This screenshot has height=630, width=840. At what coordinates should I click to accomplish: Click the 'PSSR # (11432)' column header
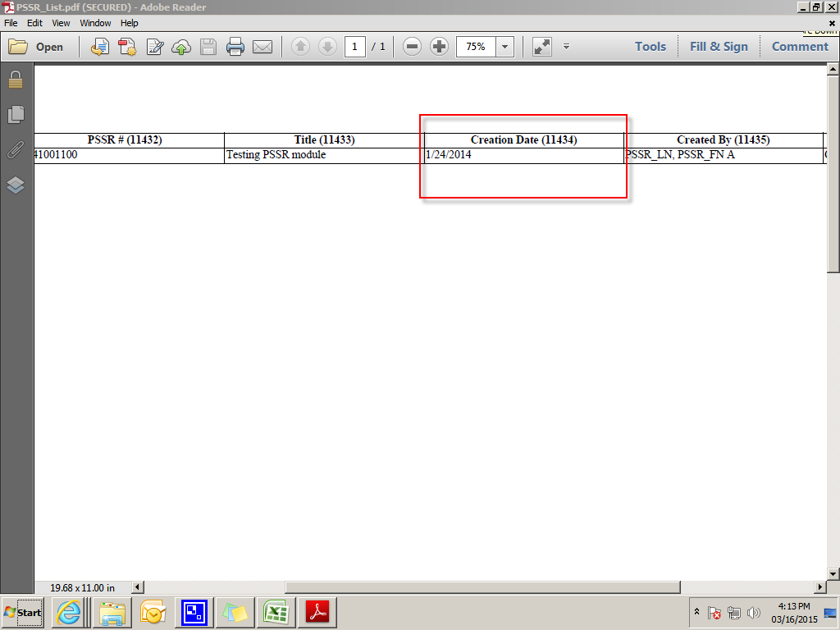click(125, 139)
